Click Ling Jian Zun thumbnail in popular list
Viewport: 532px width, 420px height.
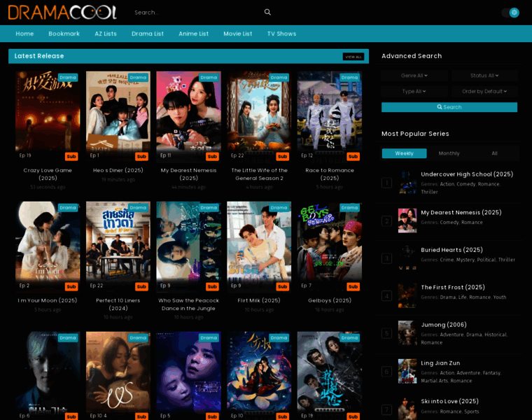[x=407, y=371]
